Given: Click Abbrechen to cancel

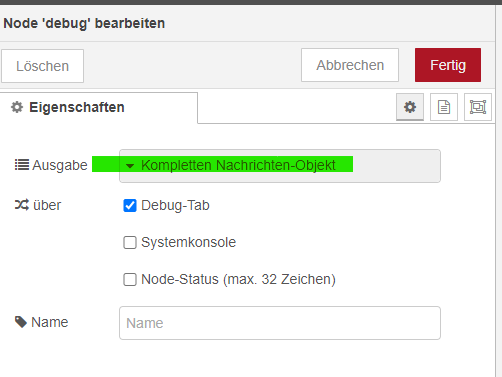Looking at the screenshot, I should [350, 65].
